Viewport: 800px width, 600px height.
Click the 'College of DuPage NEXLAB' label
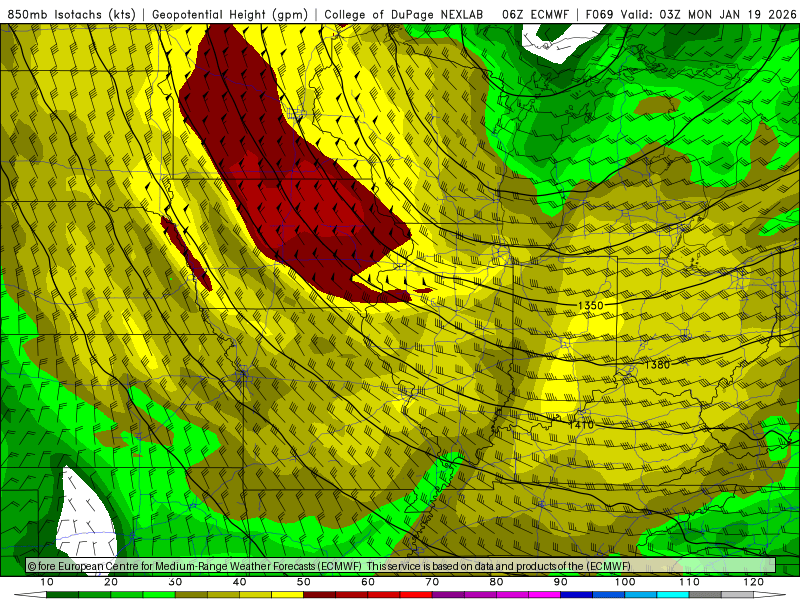pos(404,15)
